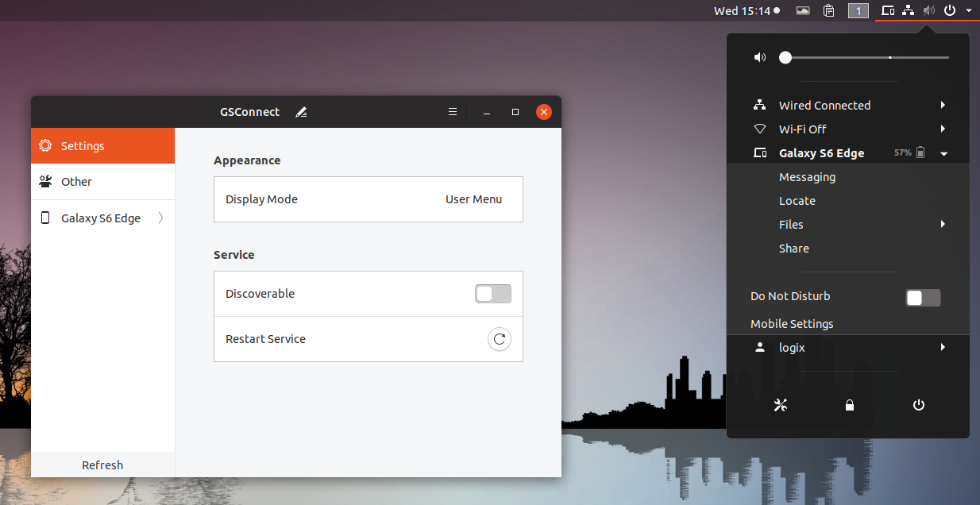This screenshot has width=980, height=505.
Task: Click the Settings gear icon in sidebar
Action: point(45,146)
